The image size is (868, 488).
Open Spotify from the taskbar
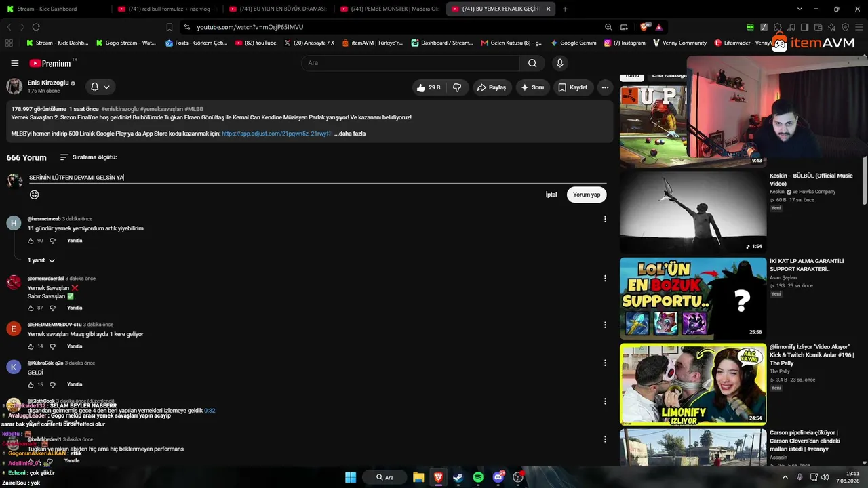(x=478, y=477)
